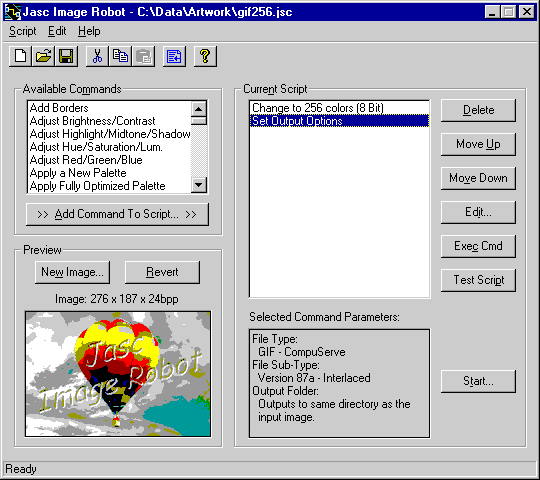Click the blue script list toolbar icon
Screen dimensions: 540x480
point(174,56)
